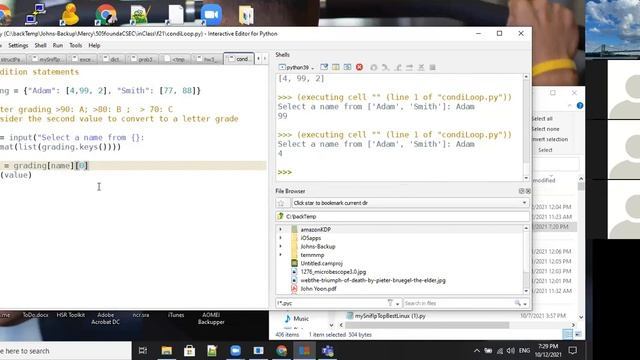Open the Settings menu
This screenshot has height=360, width=640.
click(x=18, y=45)
